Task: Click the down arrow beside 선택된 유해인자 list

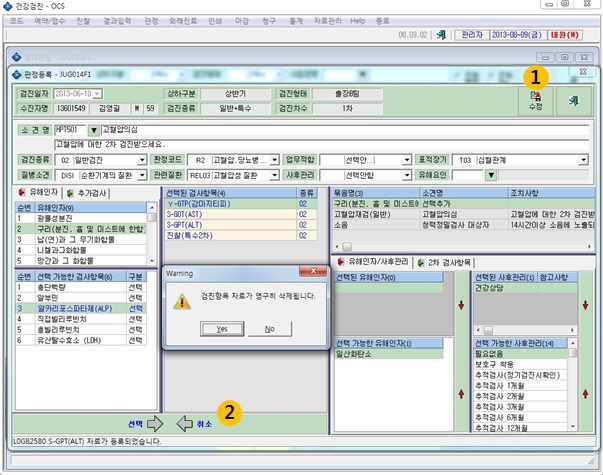Action: point(461,305)
